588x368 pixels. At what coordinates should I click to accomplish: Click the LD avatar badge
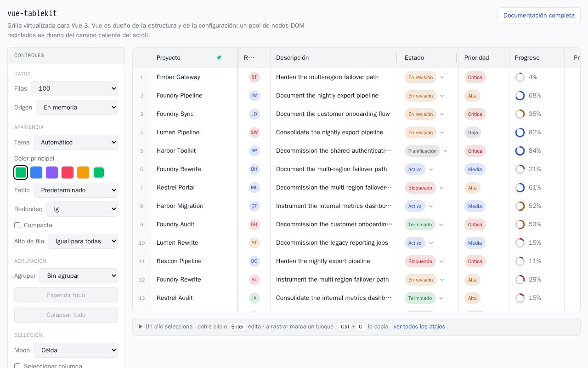(254, 114)
